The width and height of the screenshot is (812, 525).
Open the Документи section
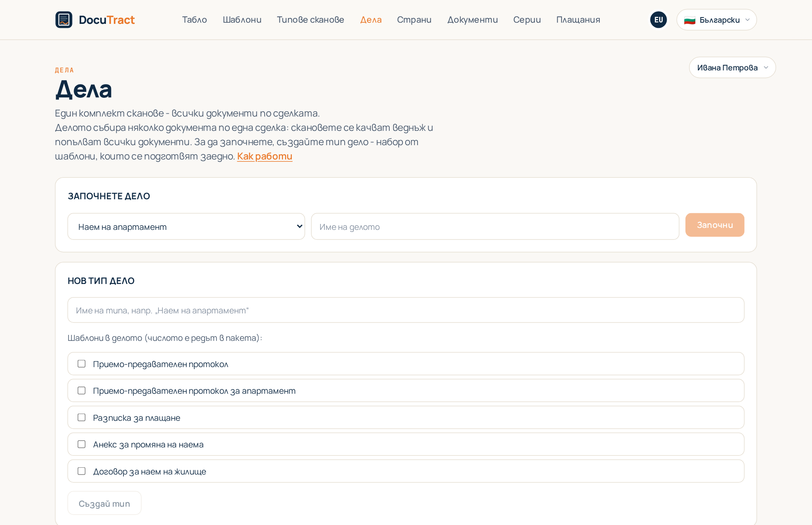(472, 19)
